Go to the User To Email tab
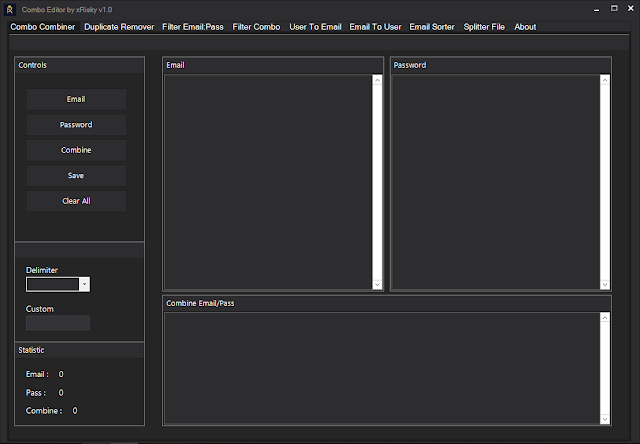Screen dimensions: 640x444 click(x=315, y=27)
